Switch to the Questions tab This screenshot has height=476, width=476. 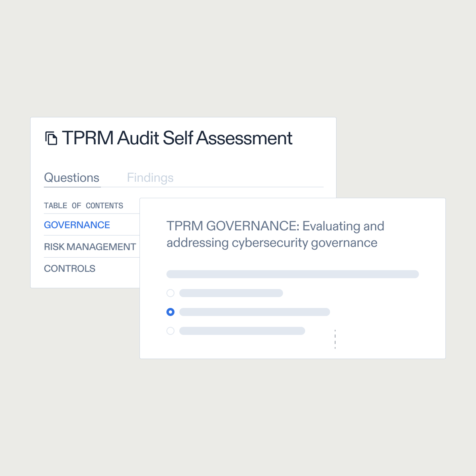point(72,177)
